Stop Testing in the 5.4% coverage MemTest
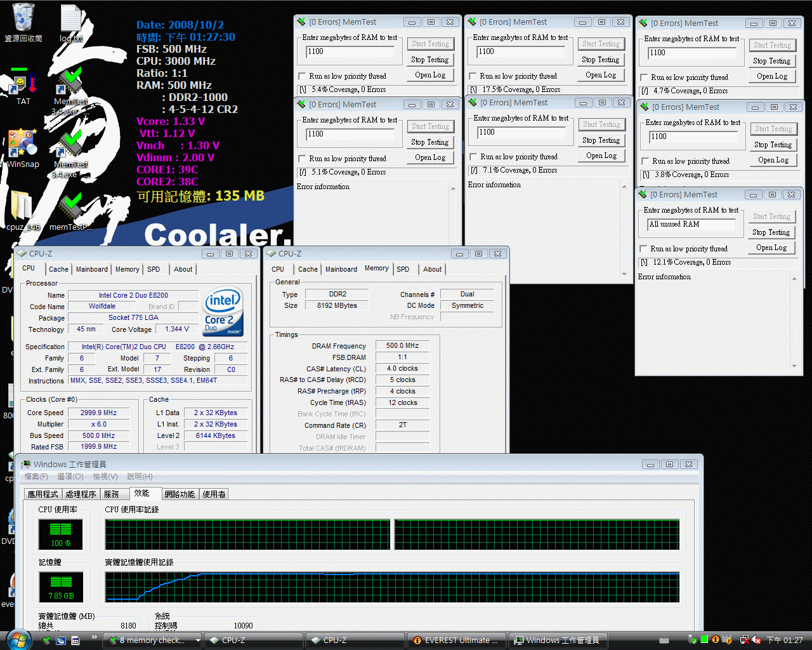Screen dimensions: 812x650 pyautogui.click(x=430, y=60)
